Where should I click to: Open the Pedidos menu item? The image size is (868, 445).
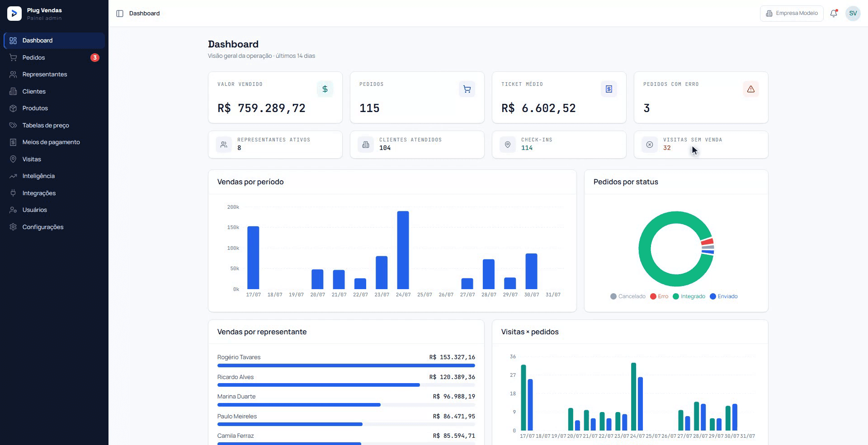(54, 57)
